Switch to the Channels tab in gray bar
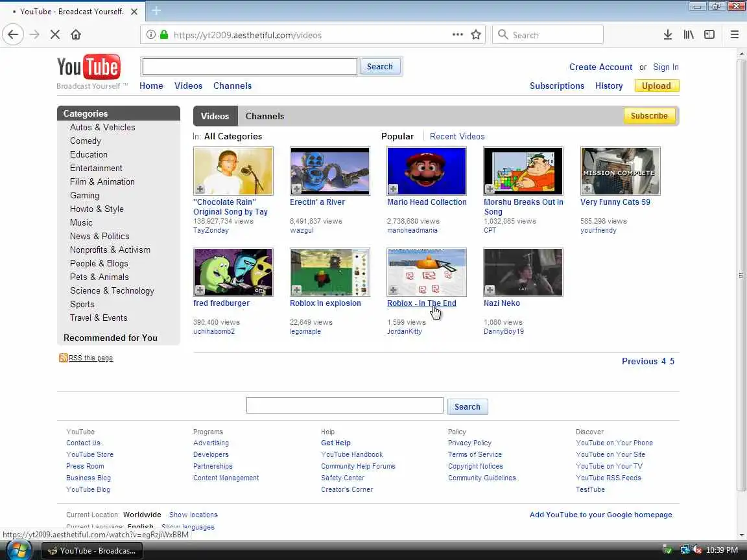The height and width of the screenshot is (560, 747). (265, 116)
